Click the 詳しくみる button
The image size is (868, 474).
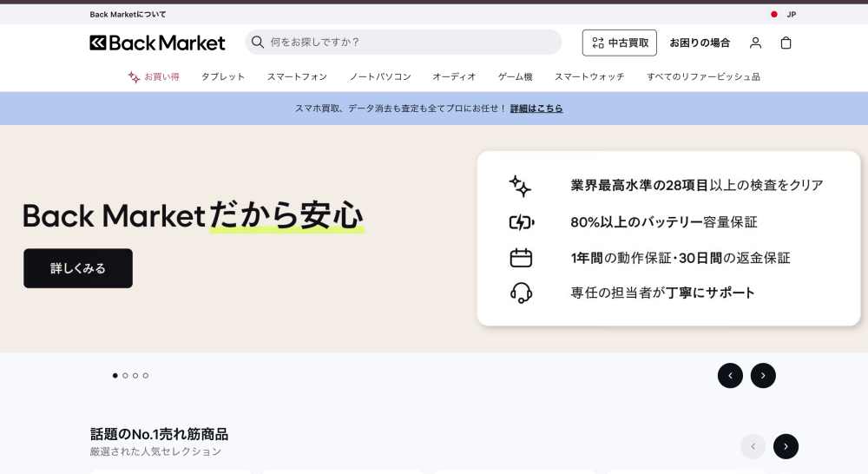click(x=78, y=268)
